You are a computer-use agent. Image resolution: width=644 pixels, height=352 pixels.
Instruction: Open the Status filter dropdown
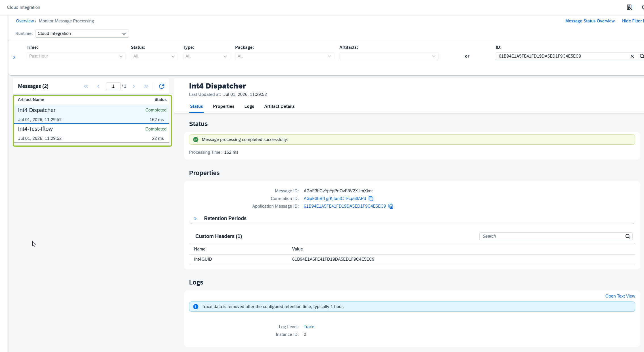154,56
